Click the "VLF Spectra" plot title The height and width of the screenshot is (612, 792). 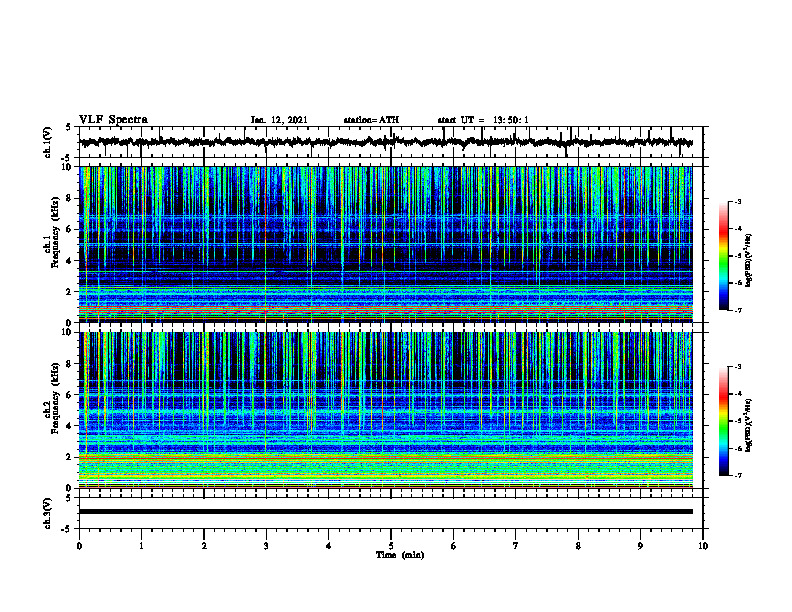tap(113, 120)
